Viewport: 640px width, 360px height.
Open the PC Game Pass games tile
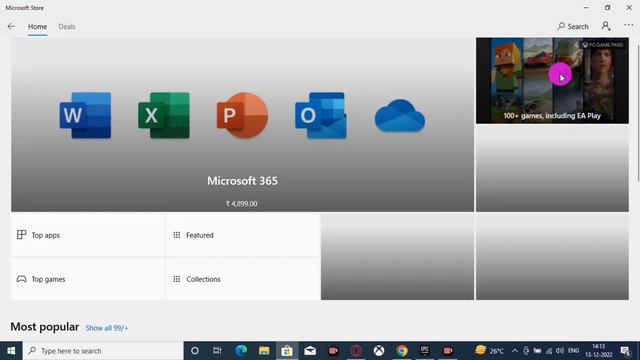click(x=552, y=81)
